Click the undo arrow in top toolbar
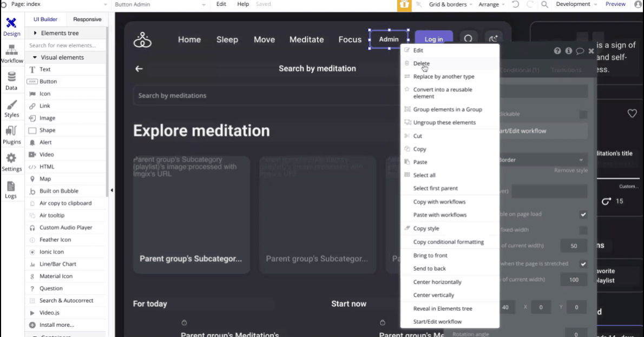The image size is (644, 337). (x=515, y=4)
